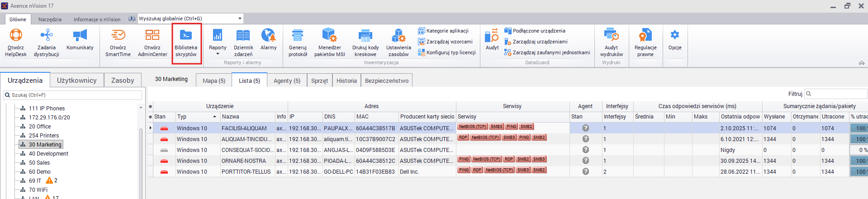Open Opcje settings gear
868x199 pixels.
point(675,35)
